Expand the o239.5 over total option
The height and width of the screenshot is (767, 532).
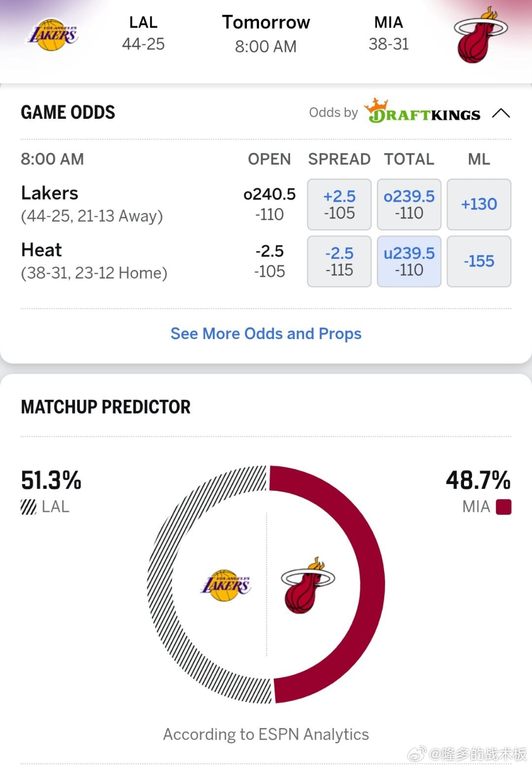(x=409, y=204)
